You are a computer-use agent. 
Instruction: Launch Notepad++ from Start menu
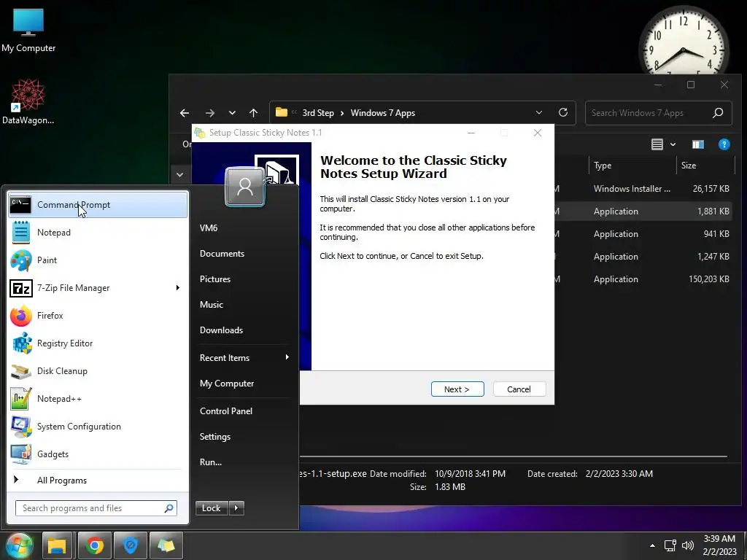pos(98,399)
